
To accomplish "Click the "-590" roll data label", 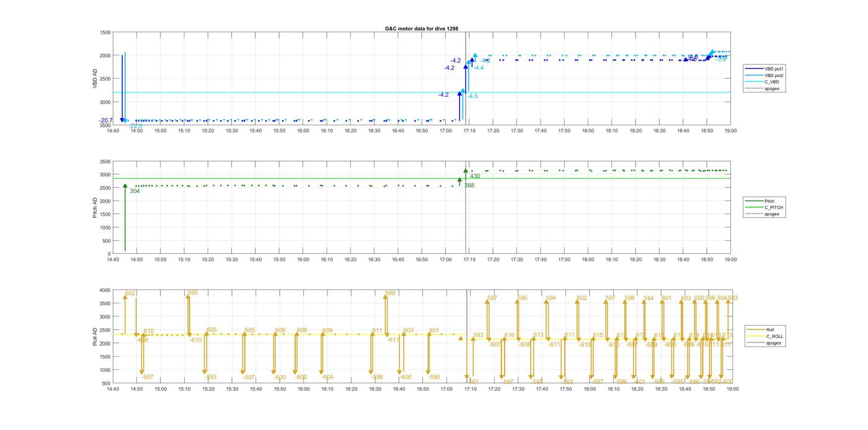I will tap(434, 377).
